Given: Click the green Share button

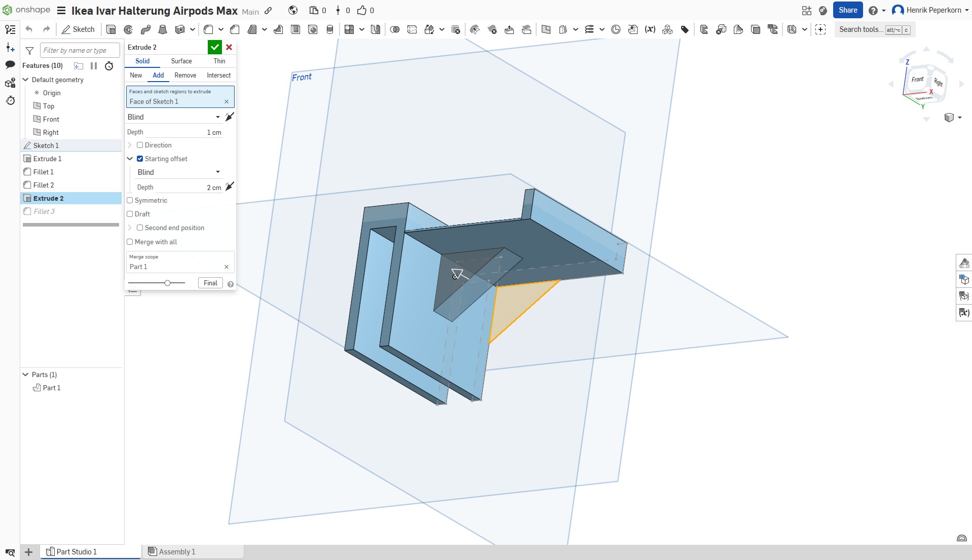Looking at the screenshot, I should pyautogui.click(x=847, y=10).
